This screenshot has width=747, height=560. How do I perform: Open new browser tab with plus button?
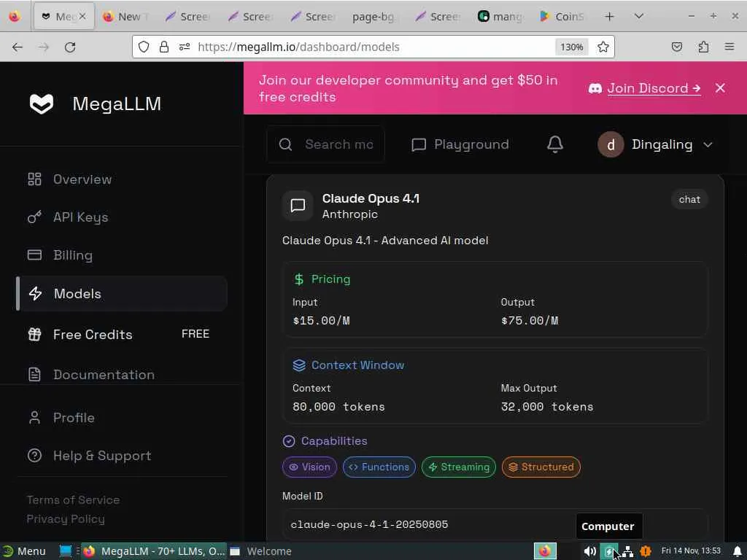(609, 17)
